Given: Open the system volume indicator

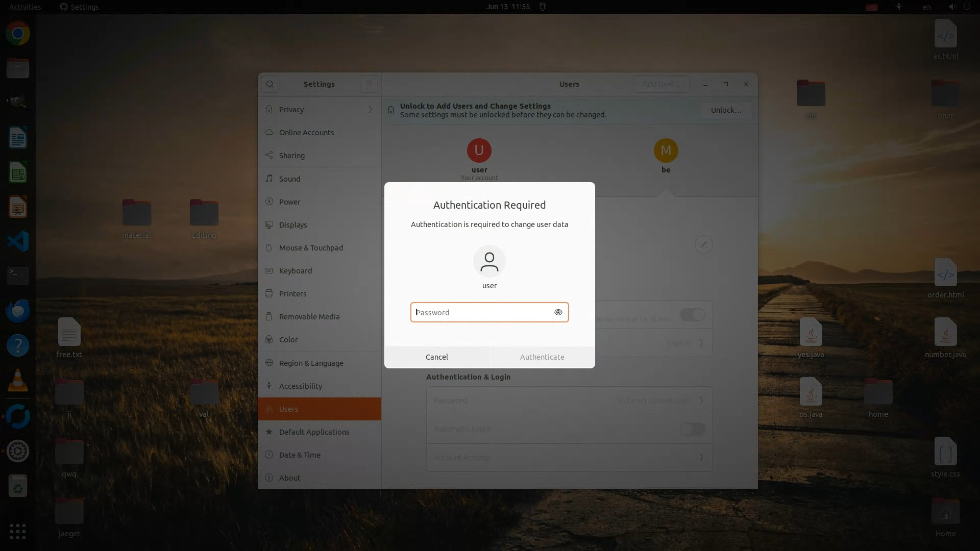Looking at the screenshot, I should 952,7.
